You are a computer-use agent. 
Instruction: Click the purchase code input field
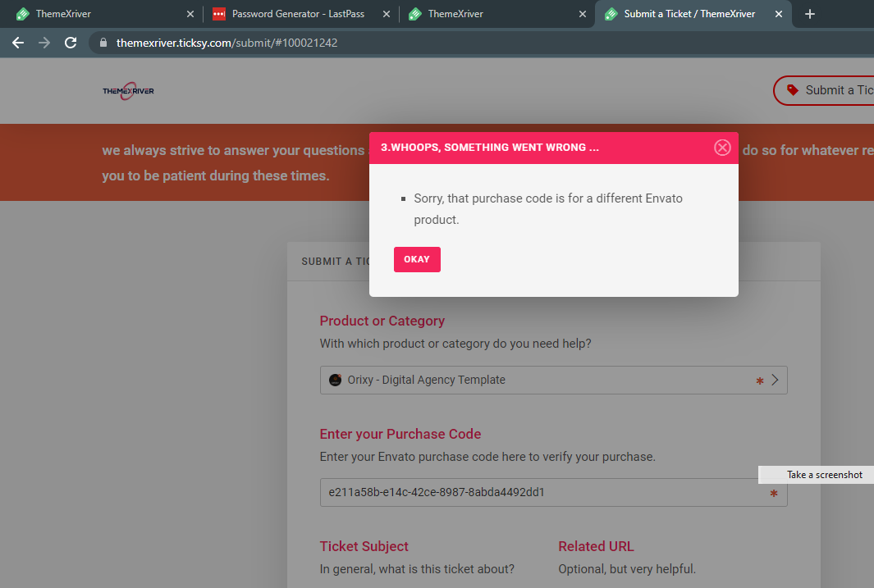[553, 492]
